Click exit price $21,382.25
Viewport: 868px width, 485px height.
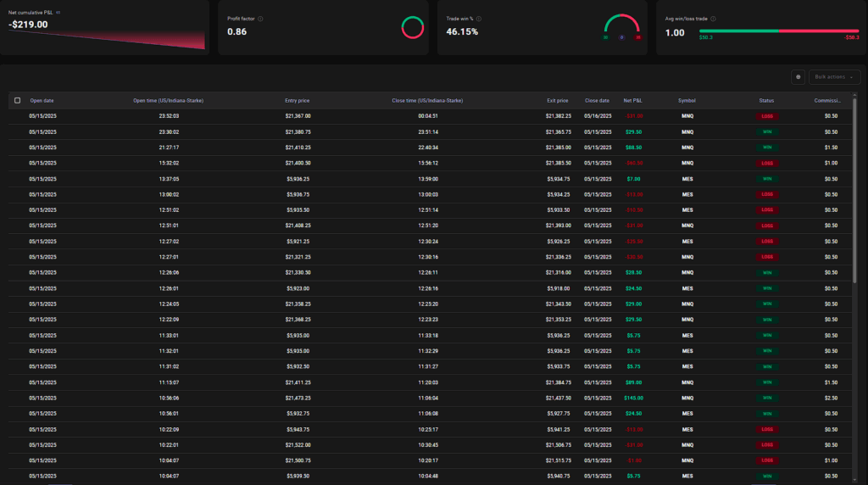(558, 116)
